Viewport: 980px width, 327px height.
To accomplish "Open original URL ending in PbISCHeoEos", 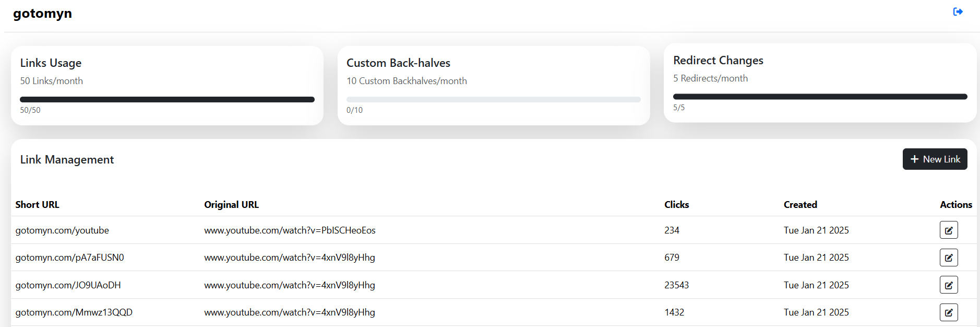I will [290, 230].
